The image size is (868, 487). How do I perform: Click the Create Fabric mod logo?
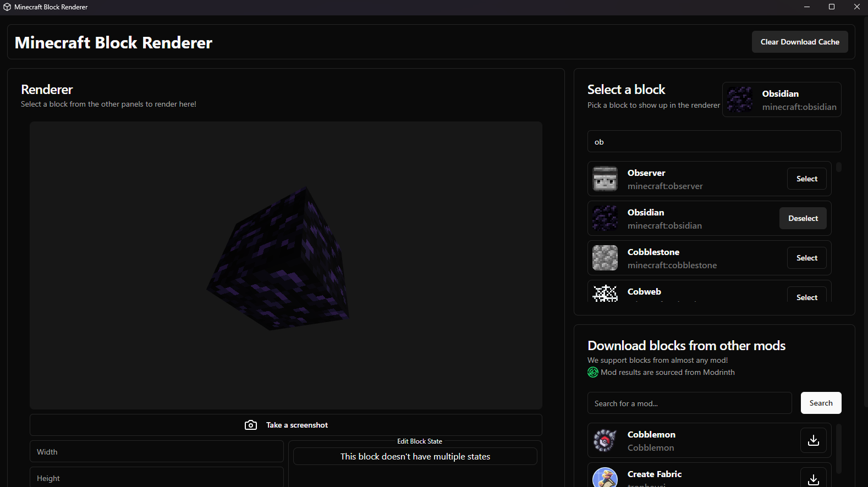[605, 477]
